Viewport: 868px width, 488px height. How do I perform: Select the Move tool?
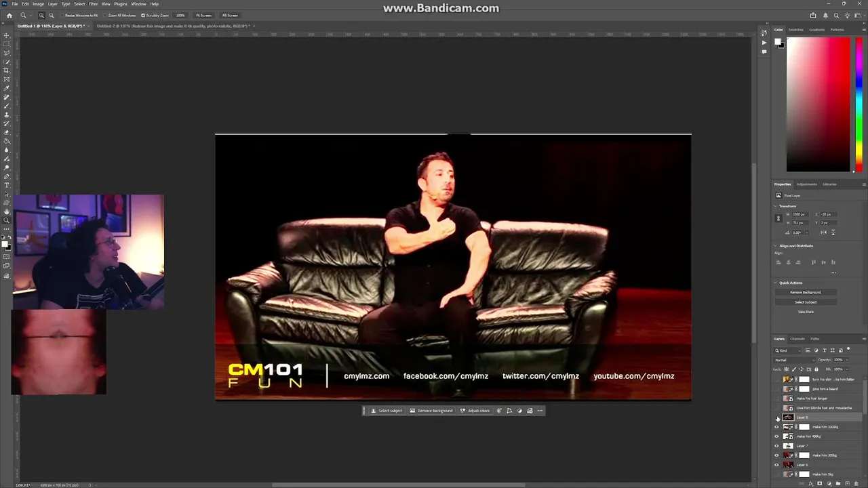click(7, 35)
